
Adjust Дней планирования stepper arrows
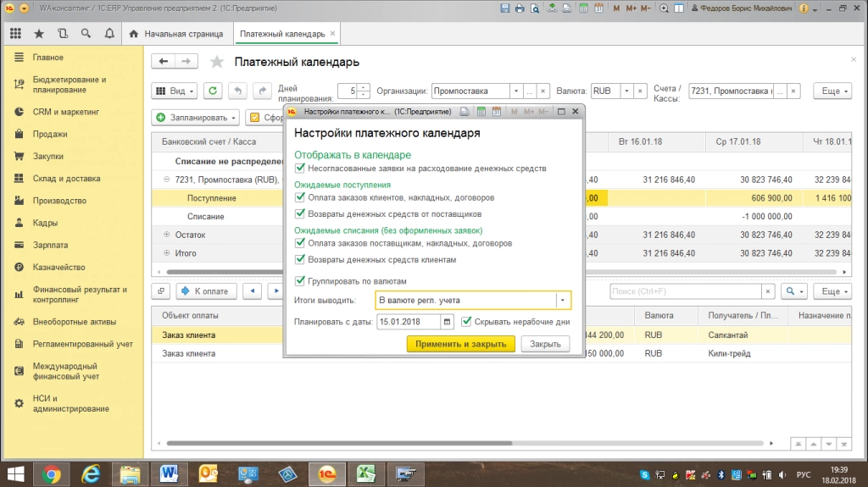[364, 91]
